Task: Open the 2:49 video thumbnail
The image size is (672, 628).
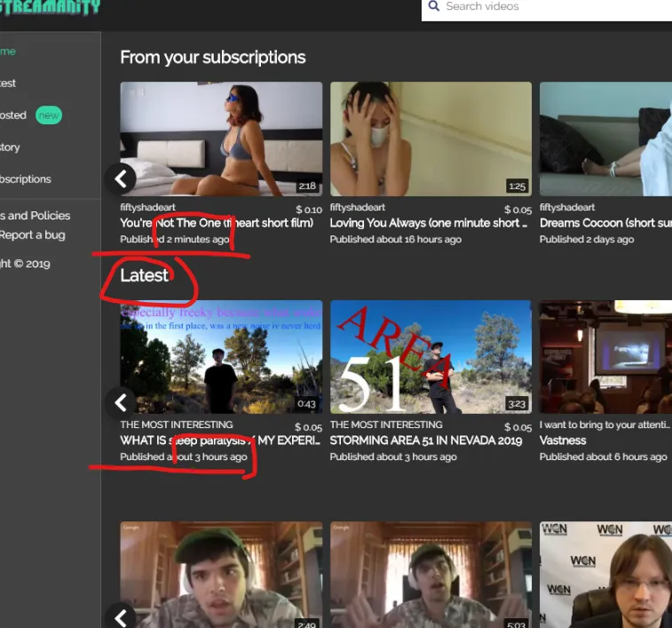Action: [221, 575]
